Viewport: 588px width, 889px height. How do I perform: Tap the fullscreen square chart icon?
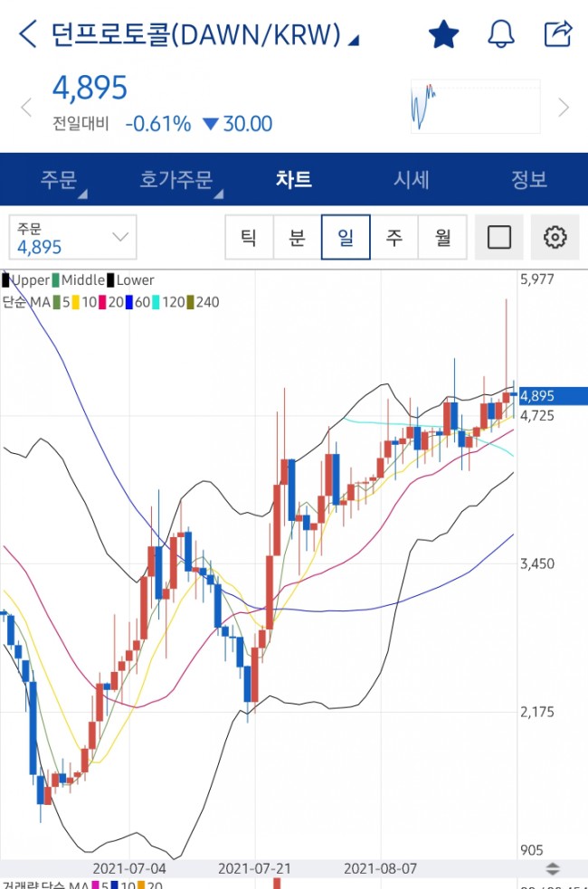[498, 238]
